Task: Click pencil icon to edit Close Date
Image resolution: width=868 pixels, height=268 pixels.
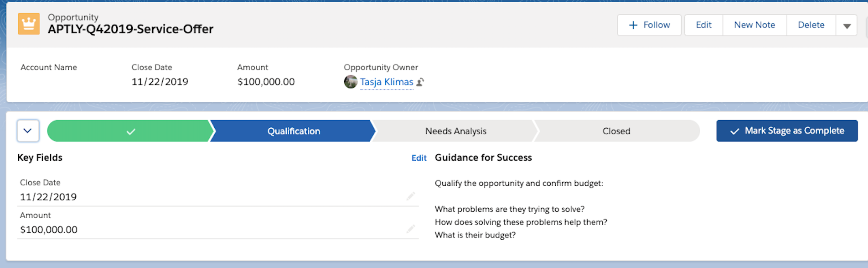Action: click(410, 196)
